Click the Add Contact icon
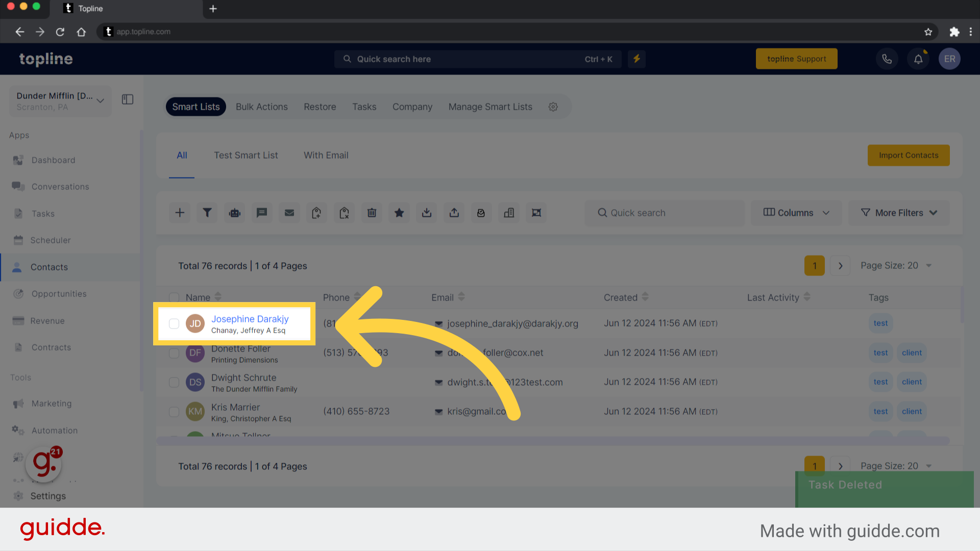Viewport: 980px width, 551px height. (x=180, y=213)
